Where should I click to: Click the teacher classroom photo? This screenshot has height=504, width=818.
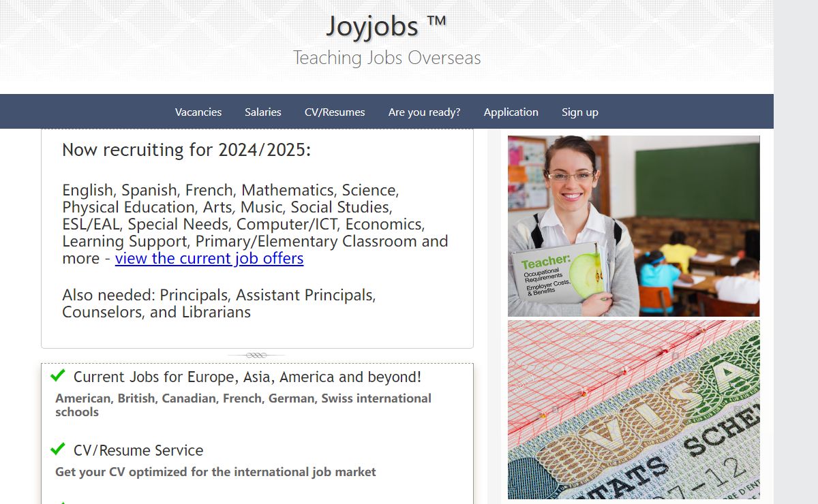tap(634, 226)
